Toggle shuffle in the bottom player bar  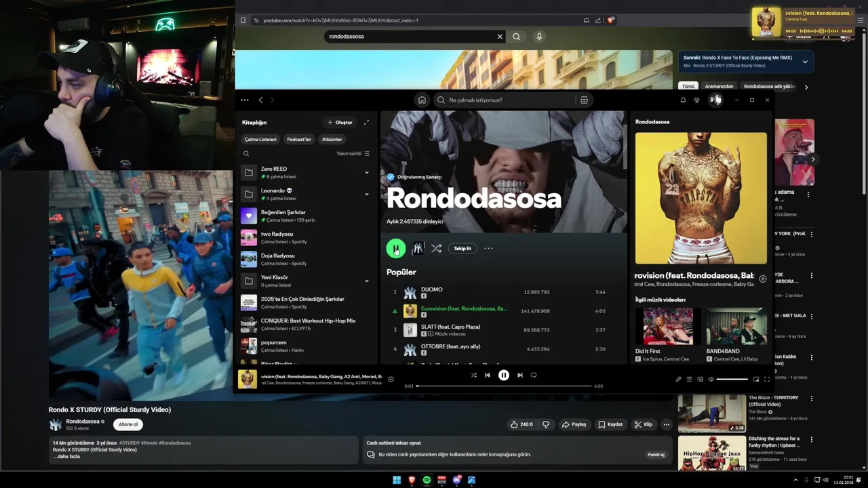[x=473, y=375]
